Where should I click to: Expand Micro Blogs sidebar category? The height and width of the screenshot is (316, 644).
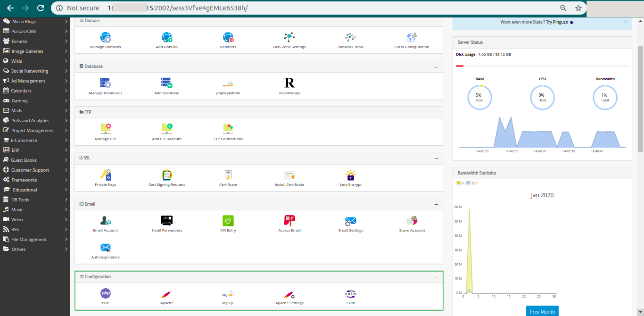point(34,21)
